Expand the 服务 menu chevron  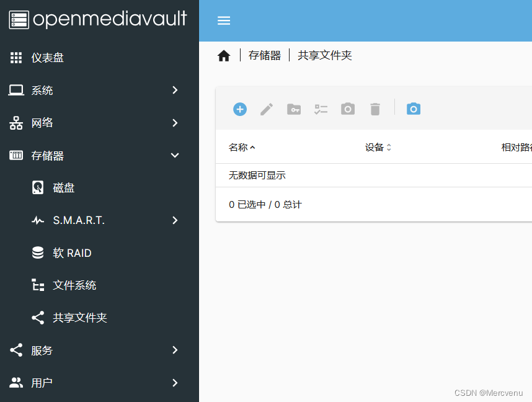pos(175,350)
